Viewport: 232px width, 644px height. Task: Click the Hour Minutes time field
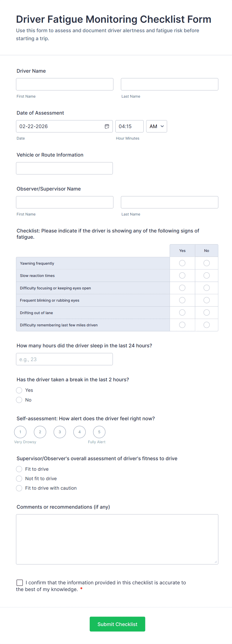(129, 126)
